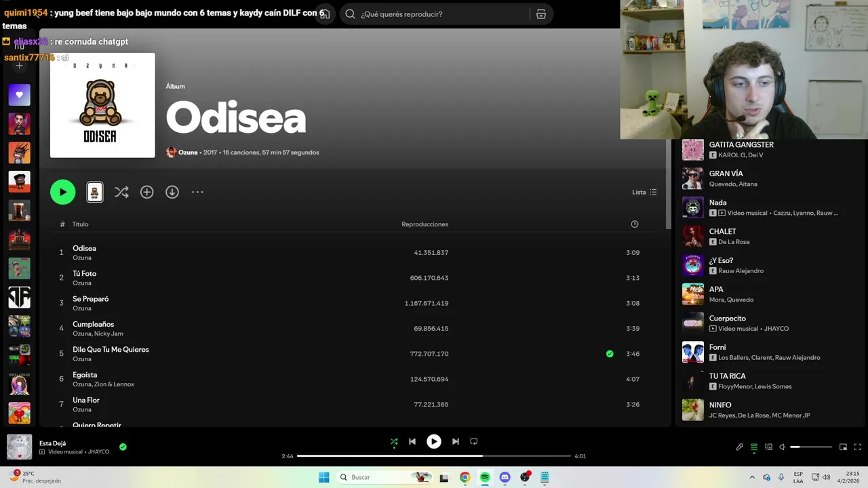The image size is (868, 488).
Task: Toggle the queue icon in player bar
Action: [754, 447]
